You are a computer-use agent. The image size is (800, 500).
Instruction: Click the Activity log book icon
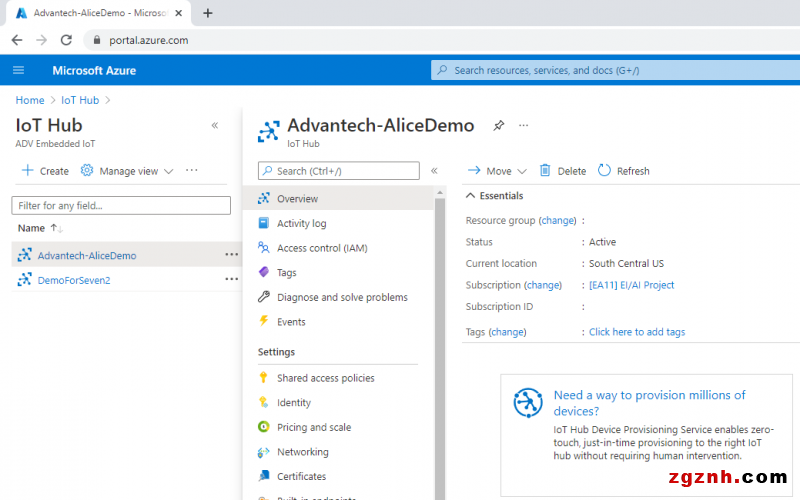click(x=264, y=222)
